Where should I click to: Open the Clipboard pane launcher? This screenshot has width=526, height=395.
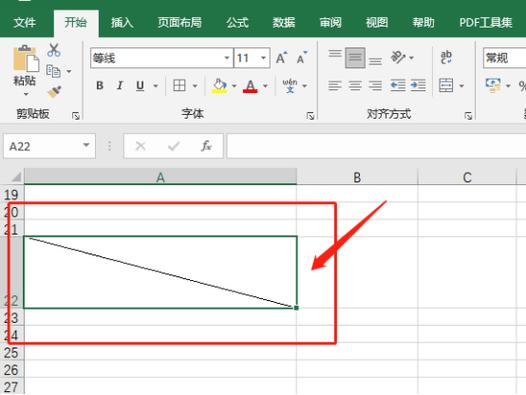(x=76, y=116)
